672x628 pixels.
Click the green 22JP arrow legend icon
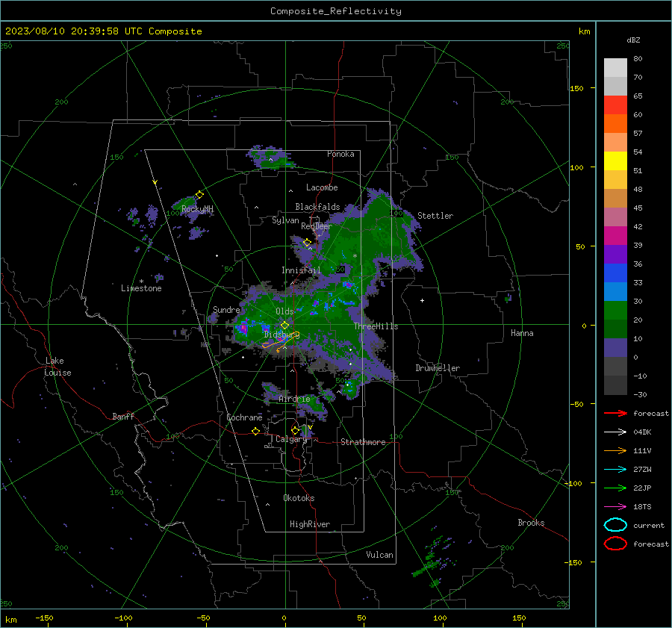pos(615,488)
